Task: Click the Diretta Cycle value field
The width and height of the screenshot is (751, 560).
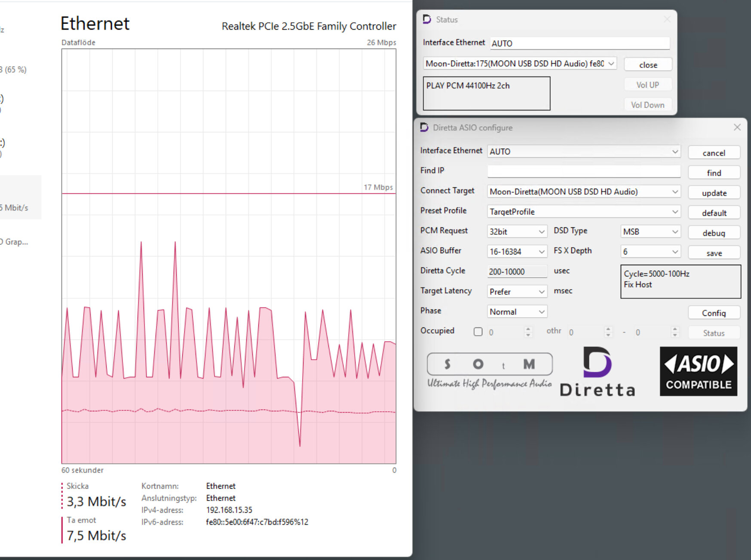Action: [x=517, y=272]
